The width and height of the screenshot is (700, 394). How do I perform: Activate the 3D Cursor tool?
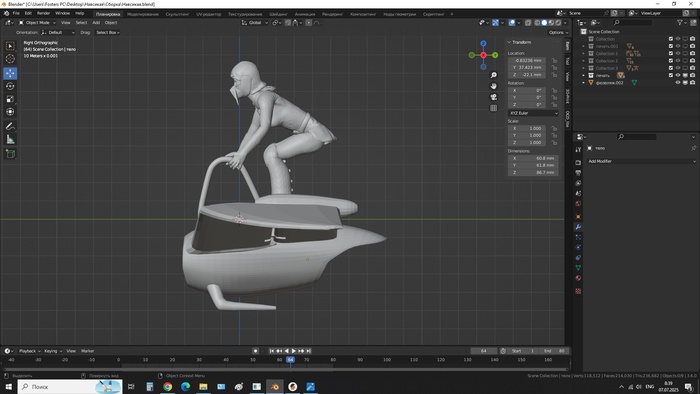point(10,58)
